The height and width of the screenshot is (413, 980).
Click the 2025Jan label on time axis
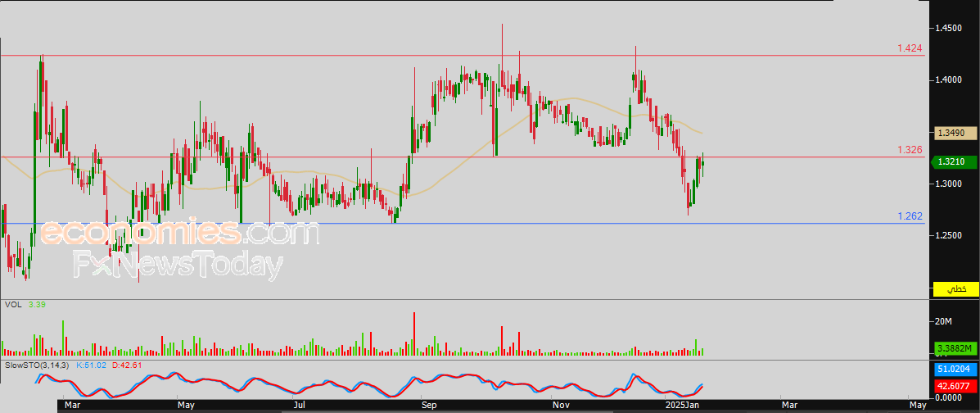(681, 406)
